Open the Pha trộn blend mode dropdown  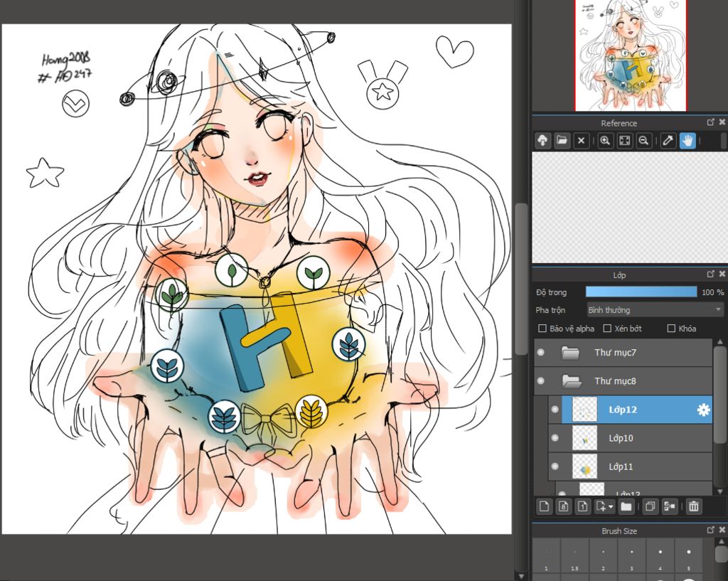point(655,310)
